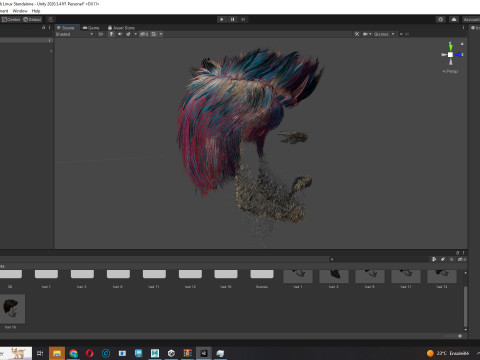Screen dimensions: 480x360
Task: Open the grid settings dropdown arrow
Action: [161, 34]
